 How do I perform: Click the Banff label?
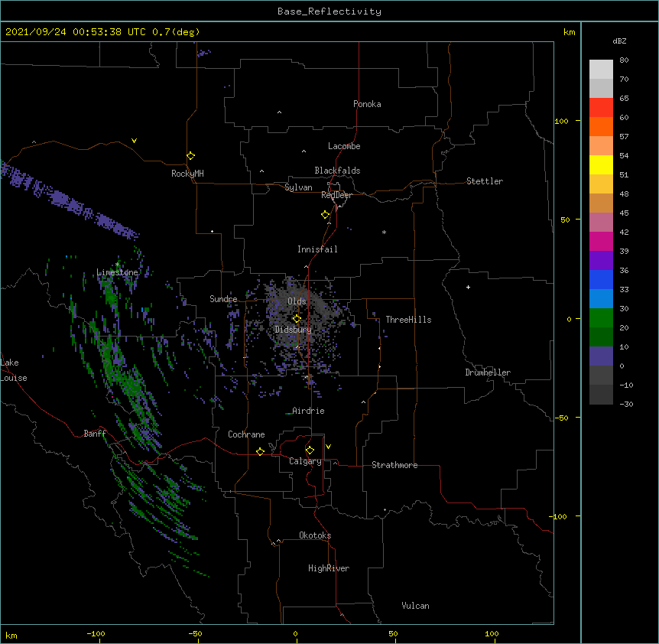(95, 434)
